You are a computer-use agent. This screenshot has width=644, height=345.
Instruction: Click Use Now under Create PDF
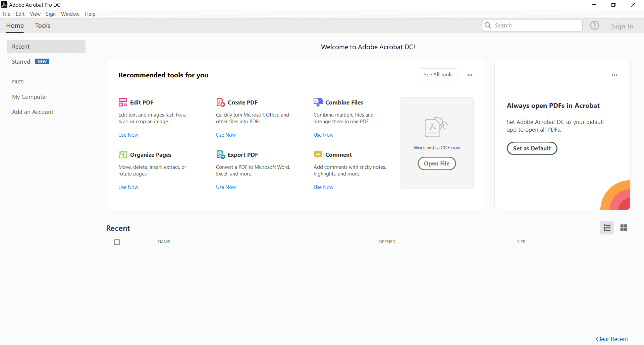tap(226, 135)
